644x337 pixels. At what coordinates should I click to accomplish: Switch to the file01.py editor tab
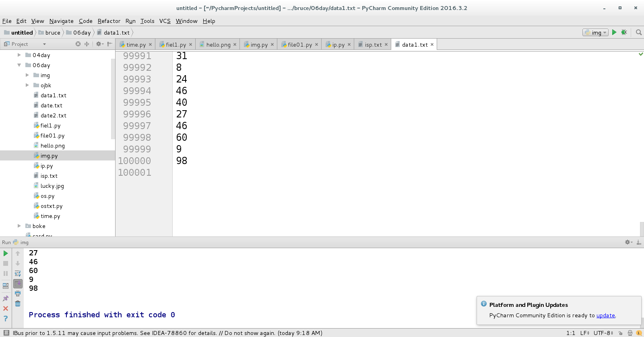(x=299, y=45)
